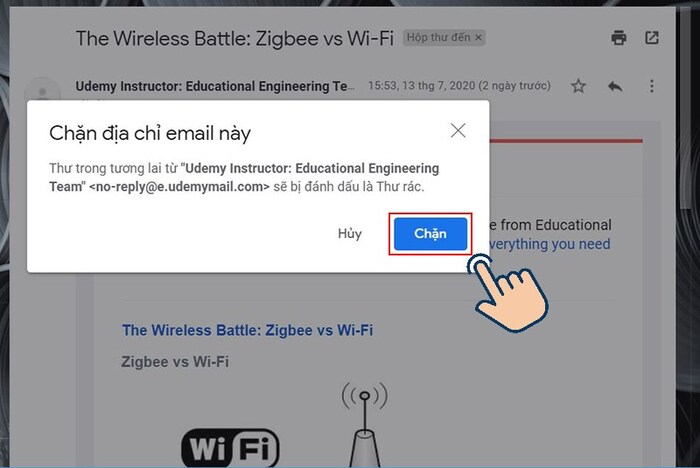Cancel blocking with the Hủy button
The height and width of the screenshot is (468, 700).
pyautogui.click(x=350, y=234)
